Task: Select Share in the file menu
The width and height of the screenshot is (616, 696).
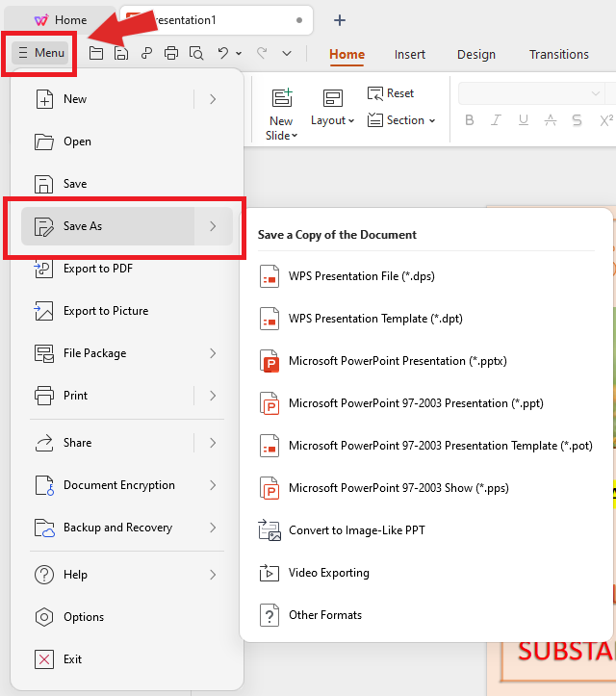Action: [108, 443]
